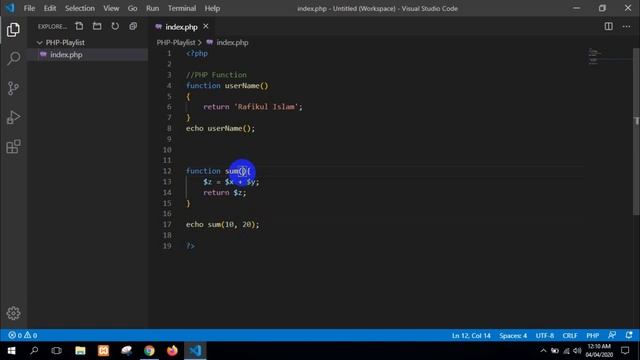Collapse all folders in Explorer
This screenshot has width=640, height=360.
coord(133,26)
